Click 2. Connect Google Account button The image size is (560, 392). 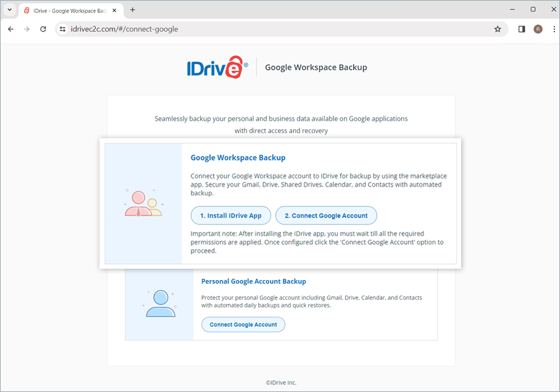pyautogui.click(x=326, y=215)
